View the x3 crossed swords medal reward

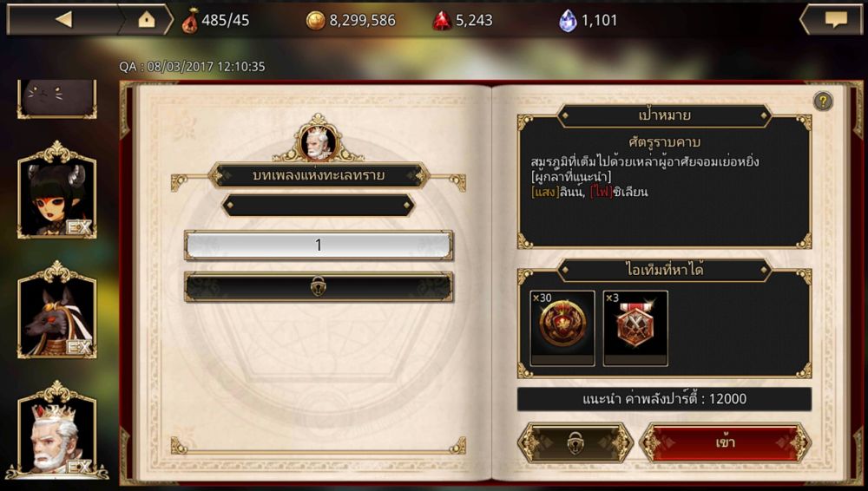(x=635, y=328)
